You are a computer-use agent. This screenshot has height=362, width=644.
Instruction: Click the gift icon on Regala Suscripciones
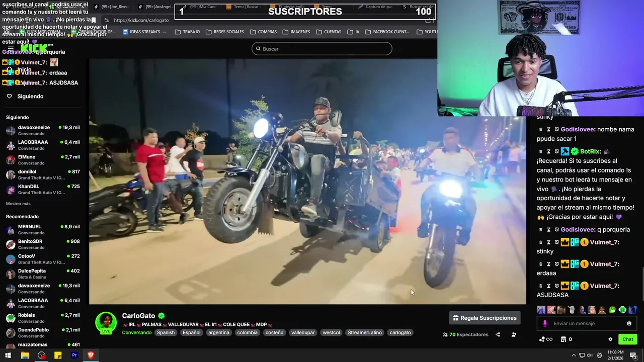pyautogui.click(x=456, y=318)
